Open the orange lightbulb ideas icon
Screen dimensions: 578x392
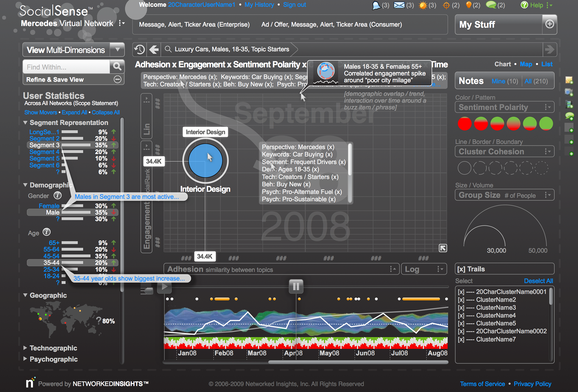(468, 5)
